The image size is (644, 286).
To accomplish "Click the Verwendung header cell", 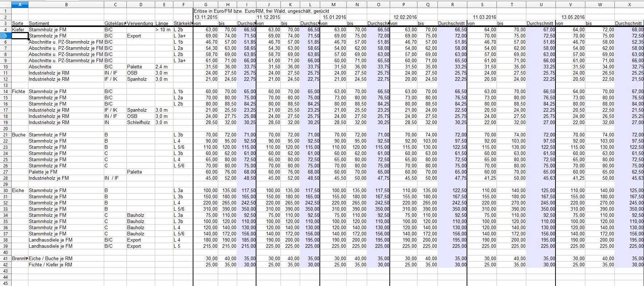I will click(x=141, y=23).
